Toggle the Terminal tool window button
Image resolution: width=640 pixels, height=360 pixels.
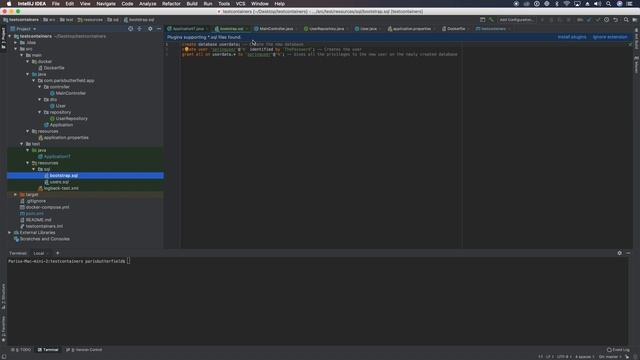click(48, 350)
